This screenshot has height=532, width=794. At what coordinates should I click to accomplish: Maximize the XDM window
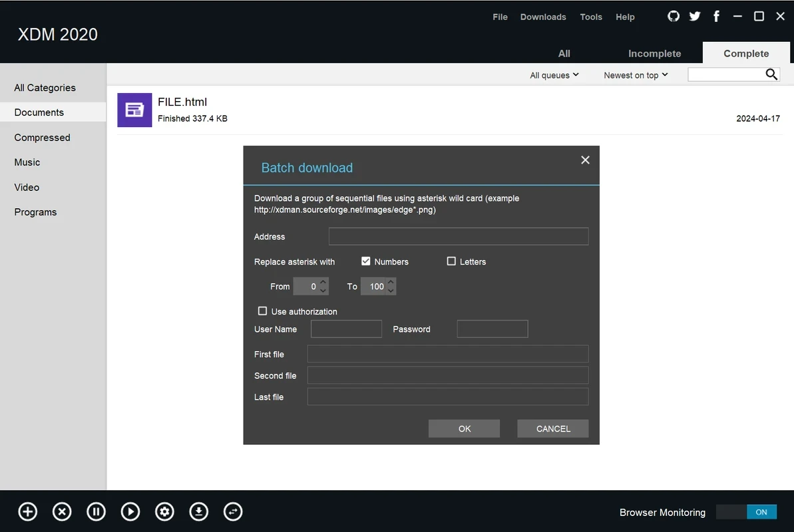pyautogui.click(x=759, y=16)
